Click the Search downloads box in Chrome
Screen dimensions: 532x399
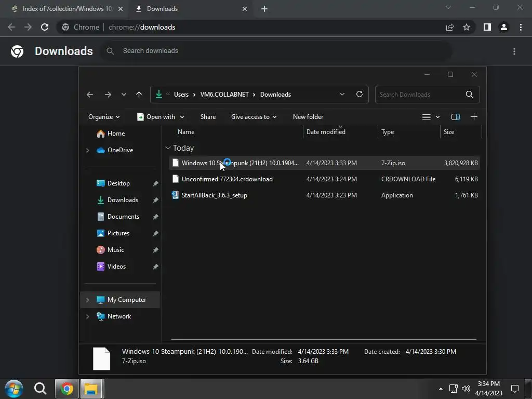277,51
